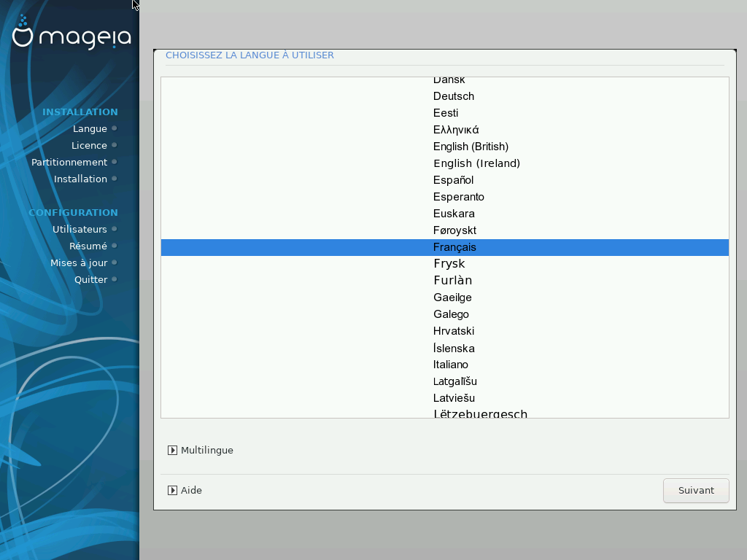Click the highlighted Français row
Viewport: 747px width, 560px height.
coord(445,247)
